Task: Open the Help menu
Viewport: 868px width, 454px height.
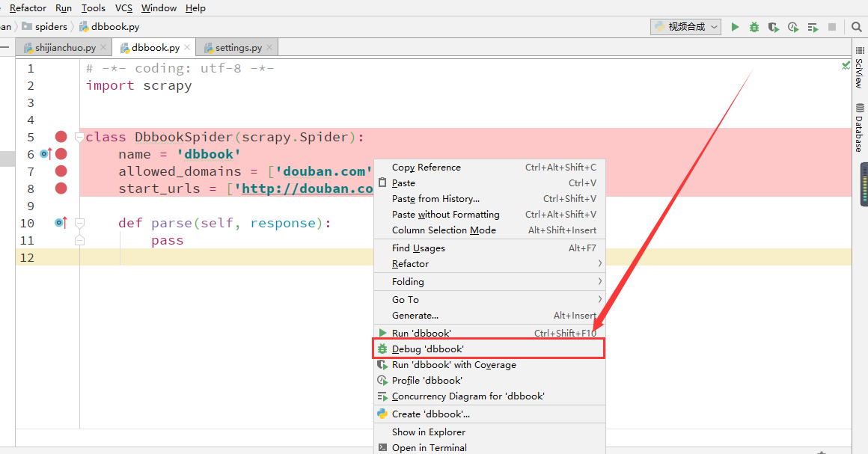Action: (x=195, y=7)
